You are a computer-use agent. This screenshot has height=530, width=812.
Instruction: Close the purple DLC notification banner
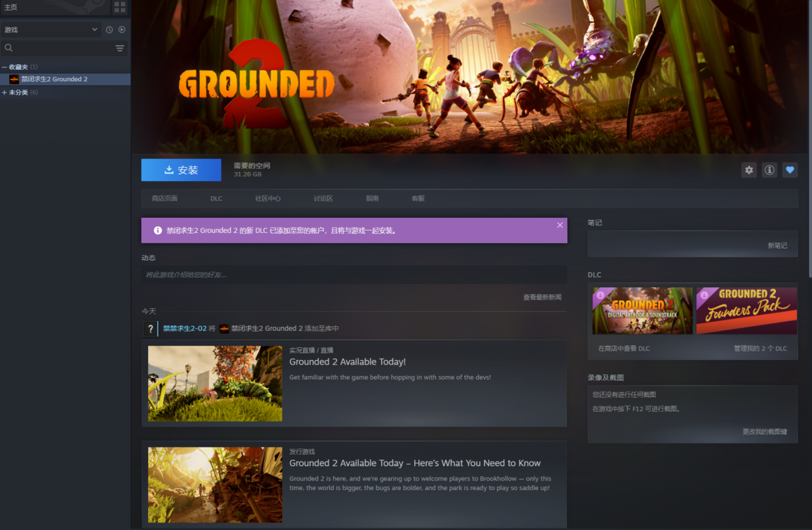559,225
